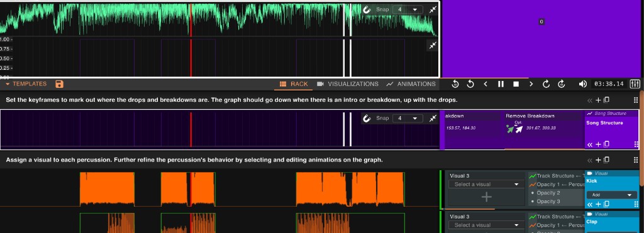Collapse the Kick module with double chevron
The image size is (644, 233).
(x=590, y=204)
